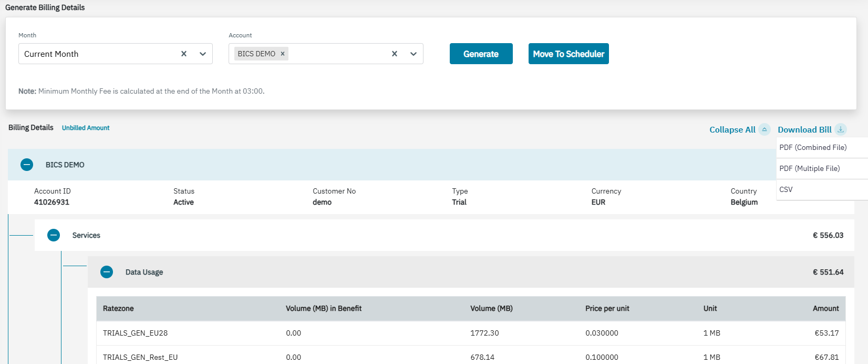Click the Download Bill text link
This screenshot has height=364, width=868.
[804, 129]
